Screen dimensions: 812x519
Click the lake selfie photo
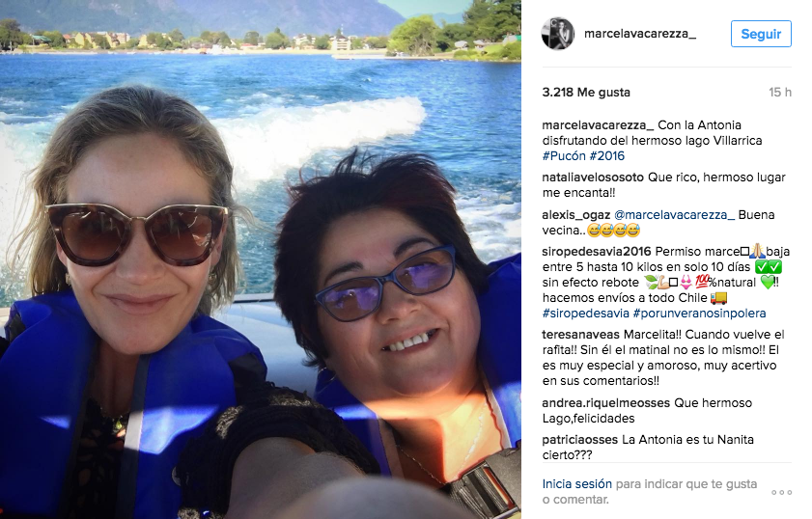[261, 259]
